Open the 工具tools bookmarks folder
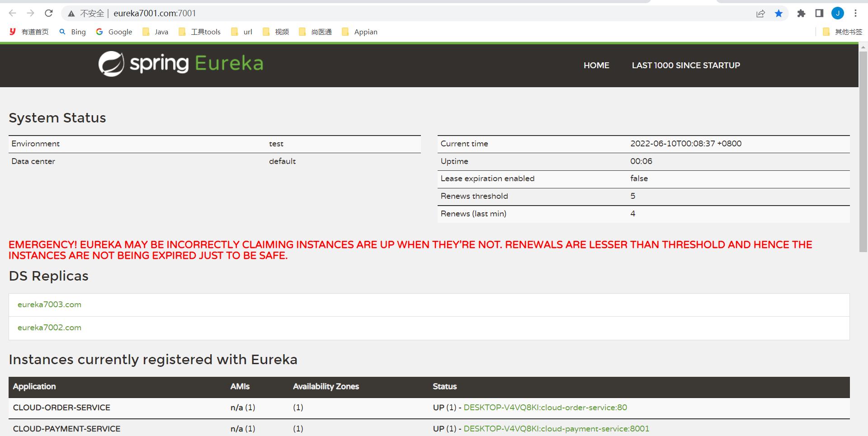The height and width of the screenshot is (436, 868). click(199, 32)
